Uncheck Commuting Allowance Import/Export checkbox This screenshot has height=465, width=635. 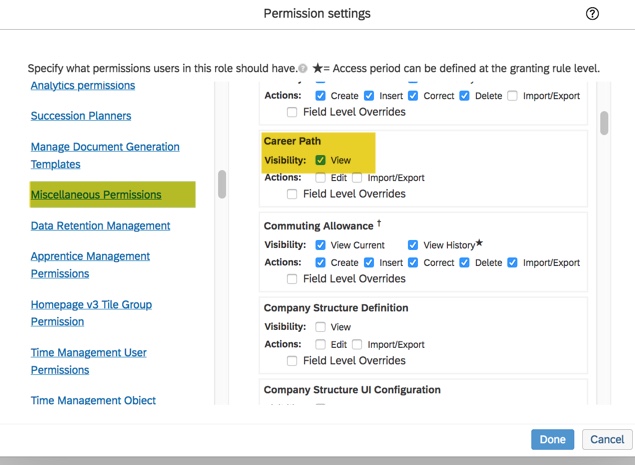point(512,263)
